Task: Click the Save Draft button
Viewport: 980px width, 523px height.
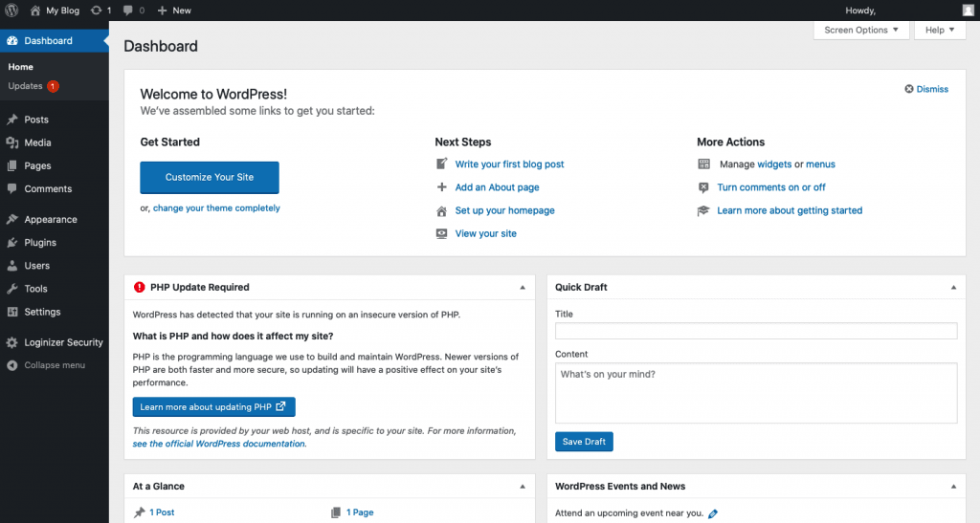Action: [584, 441]
